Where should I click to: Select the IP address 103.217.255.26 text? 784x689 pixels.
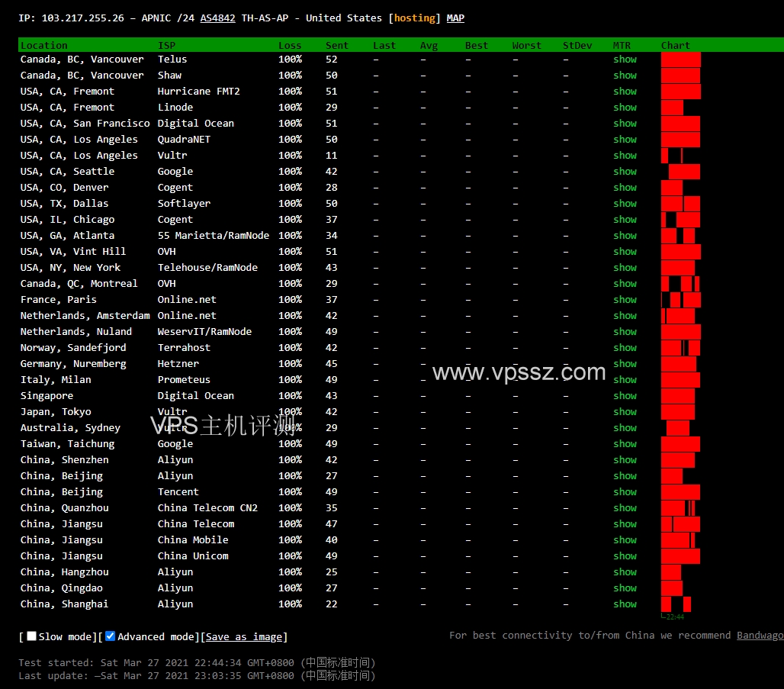[x=82, y=18]
